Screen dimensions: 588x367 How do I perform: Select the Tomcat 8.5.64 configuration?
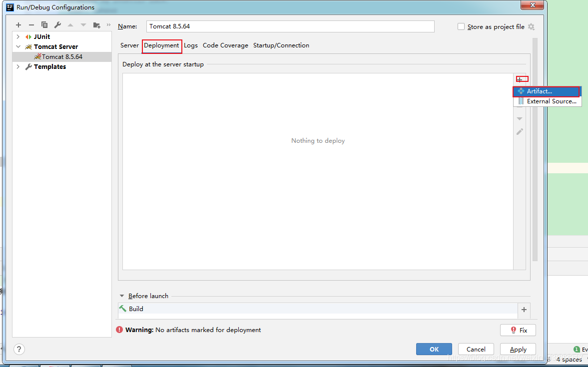tap(62, 56)
